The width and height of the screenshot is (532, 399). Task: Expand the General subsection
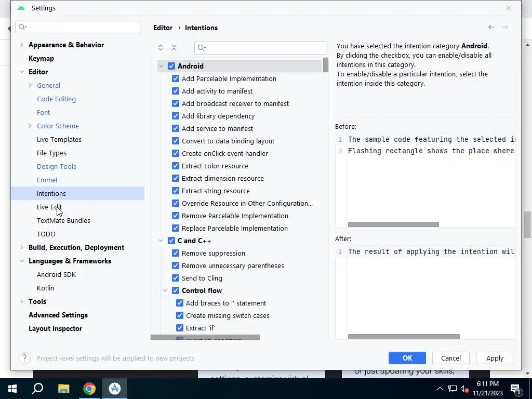pyautogui.click(x=30, y=86)
